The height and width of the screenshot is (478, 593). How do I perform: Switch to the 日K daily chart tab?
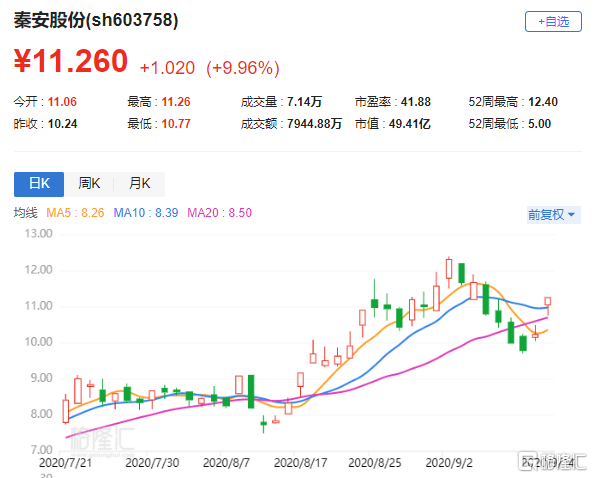(x=39, y=184)
